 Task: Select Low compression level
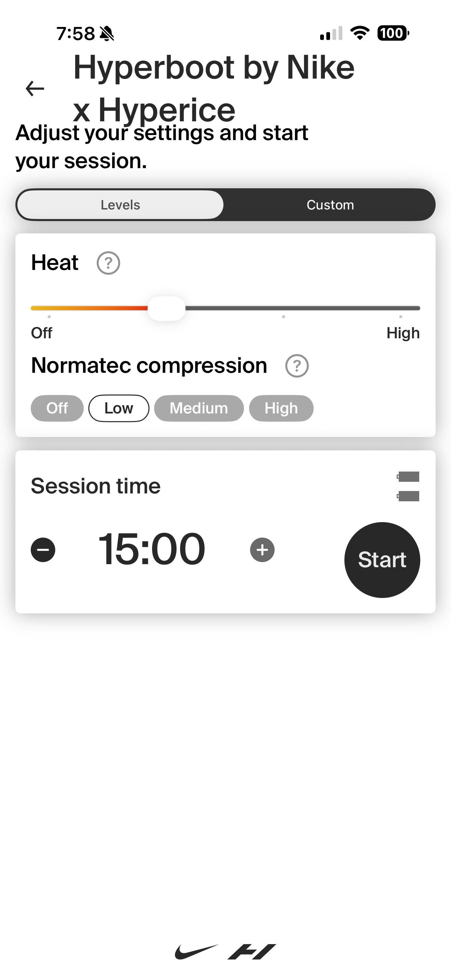119,408
